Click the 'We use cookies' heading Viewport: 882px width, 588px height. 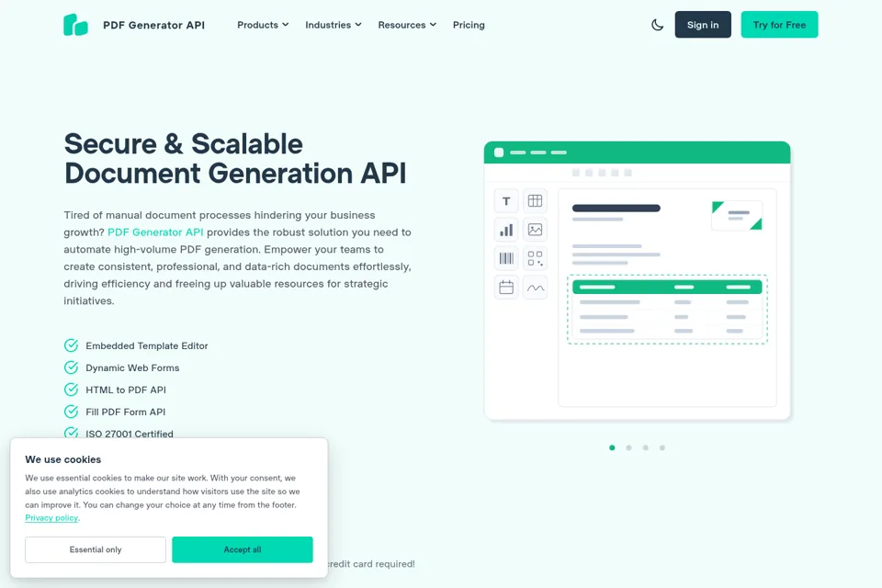coord(63,459)
